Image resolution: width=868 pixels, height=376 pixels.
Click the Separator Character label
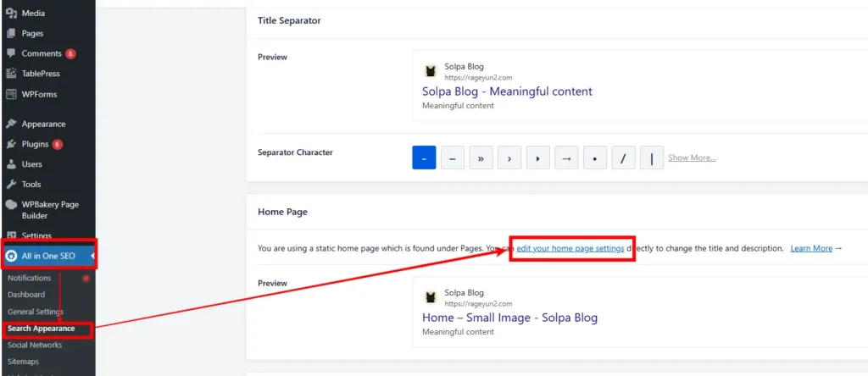(295, 152)
